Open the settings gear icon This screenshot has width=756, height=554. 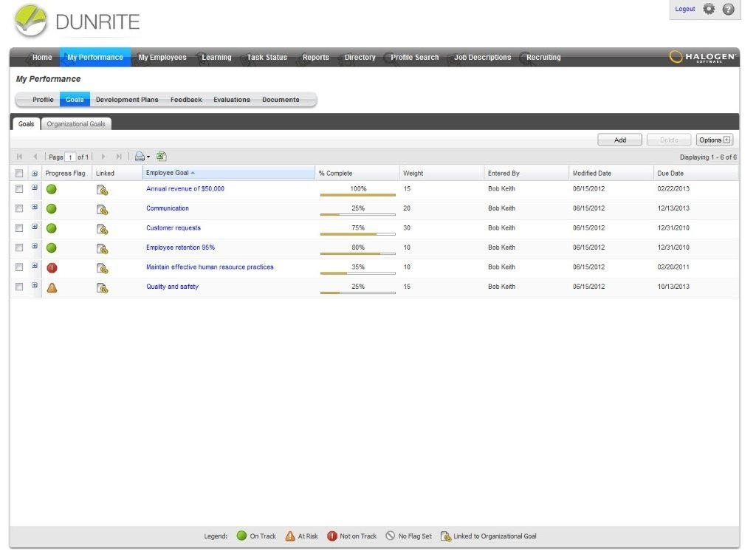pyautogui.click(x=708, y=9)
